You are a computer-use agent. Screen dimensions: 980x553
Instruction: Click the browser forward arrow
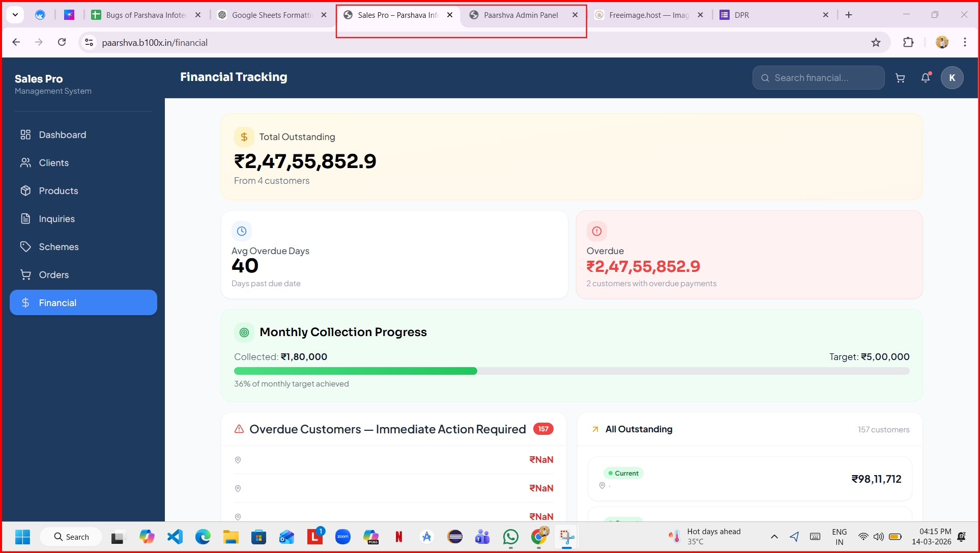[39, 42]
